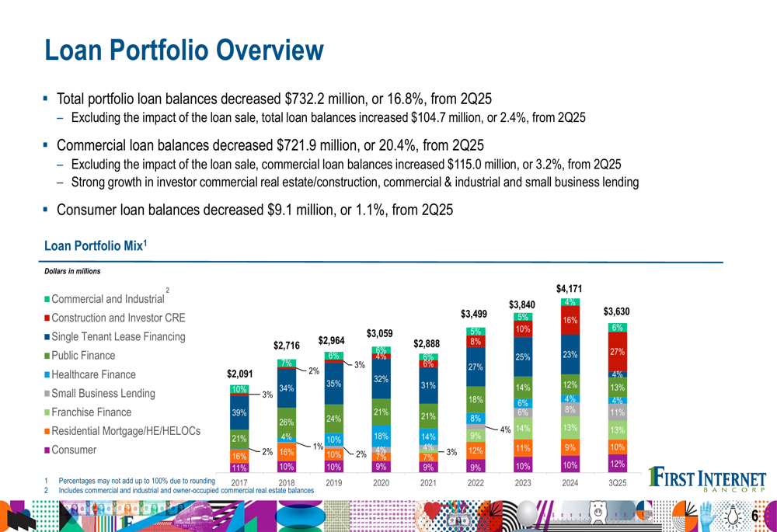Click the 27% red segment in 3Q25 bar

(618, 352)
